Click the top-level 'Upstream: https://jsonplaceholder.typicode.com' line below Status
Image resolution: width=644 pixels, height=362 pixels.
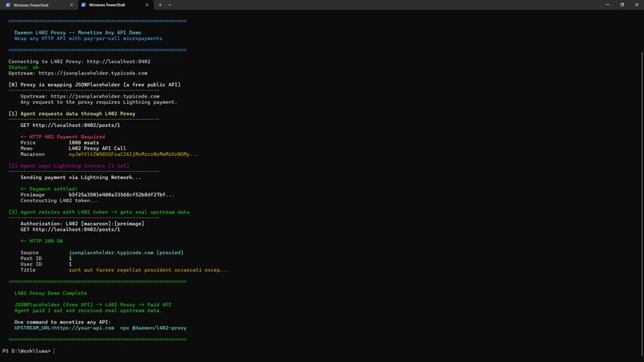78,74
